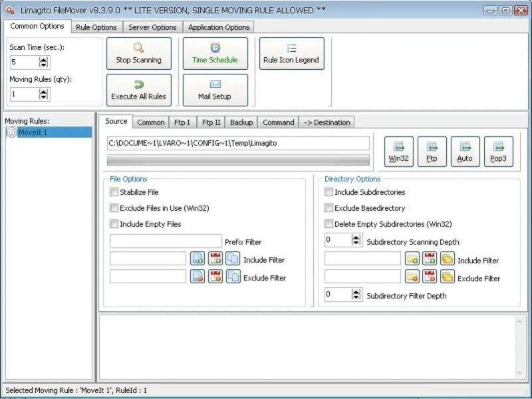Click the directory Exclude Filter text field

pyautogui.click(x=362, y=277)
